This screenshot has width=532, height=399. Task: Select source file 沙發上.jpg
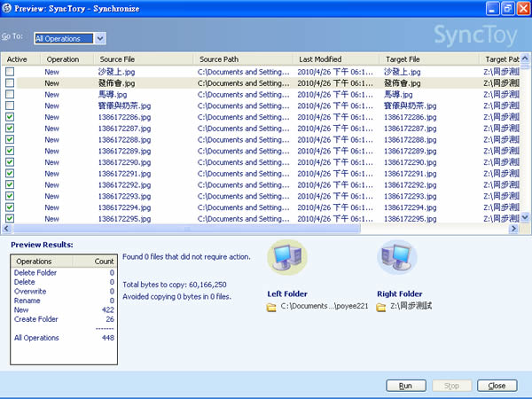tap(116, 72)
